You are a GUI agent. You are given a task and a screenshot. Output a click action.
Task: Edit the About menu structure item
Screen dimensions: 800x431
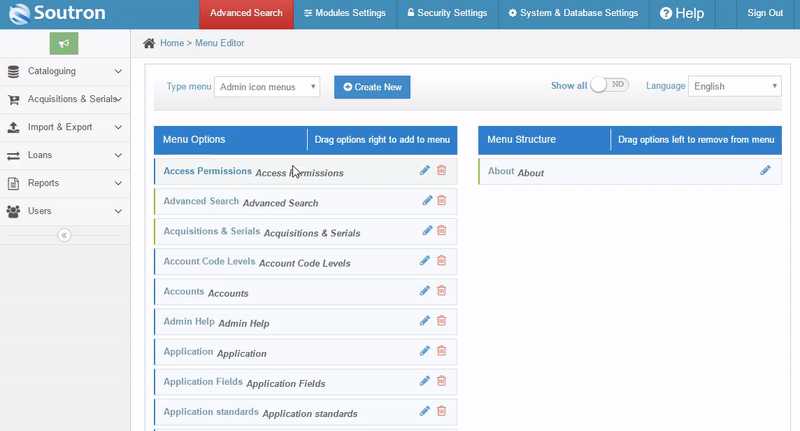[x=765, y=171]
